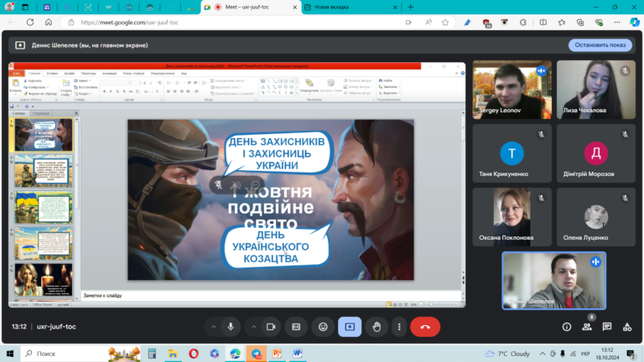Click the Вставить paste button in PowerPoint
Screen dimensions: 644x362
[x=16, y=85]
